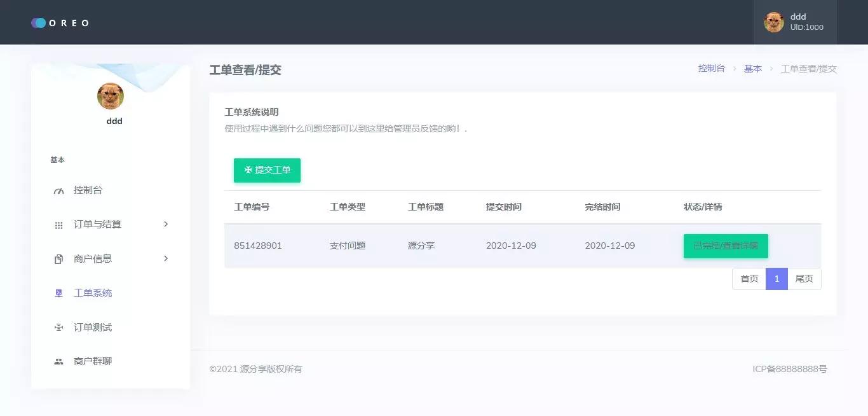Click the OREO logo circles in the header
This screenshot has height=416, width=868.
[x=37, y=22]
